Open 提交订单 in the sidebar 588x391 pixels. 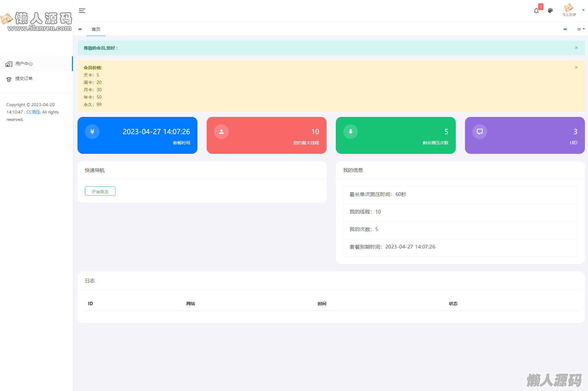click(x=36, y=78)
